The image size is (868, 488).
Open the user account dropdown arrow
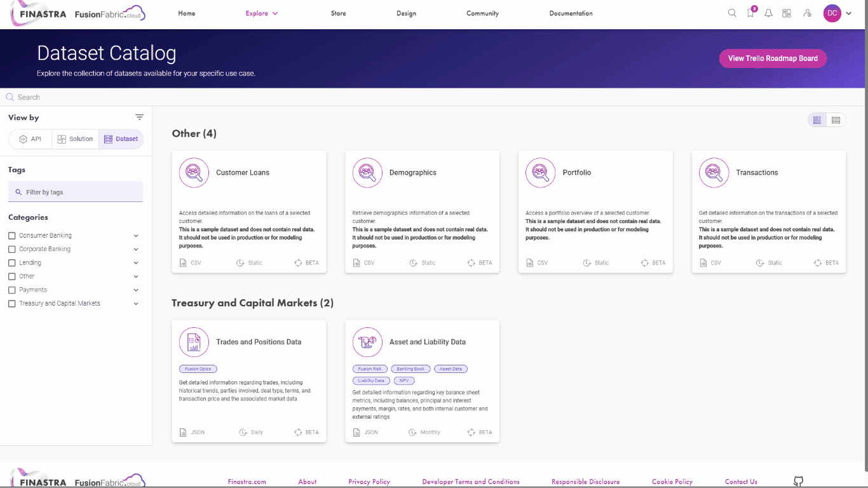click(x=849, y=13)
